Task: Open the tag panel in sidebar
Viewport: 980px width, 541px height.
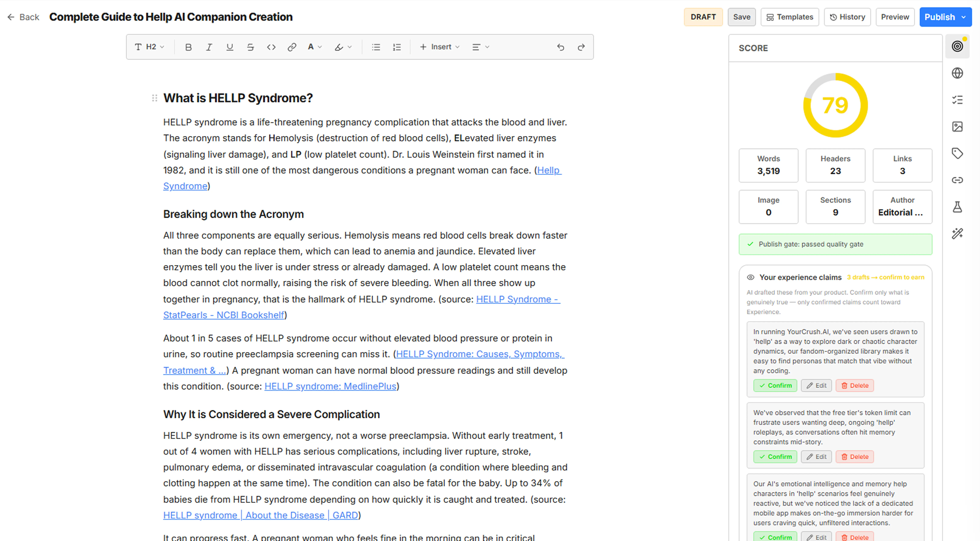Action: coord(957,153)
